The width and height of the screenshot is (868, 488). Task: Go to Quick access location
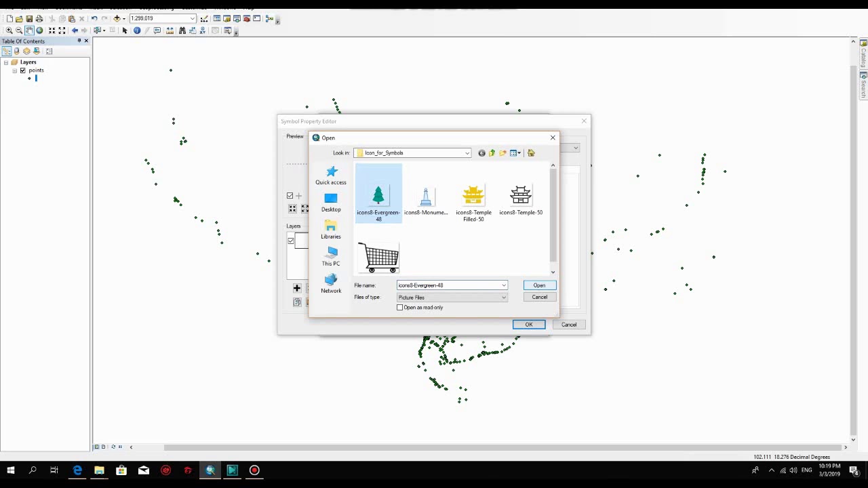pos(331,176)
